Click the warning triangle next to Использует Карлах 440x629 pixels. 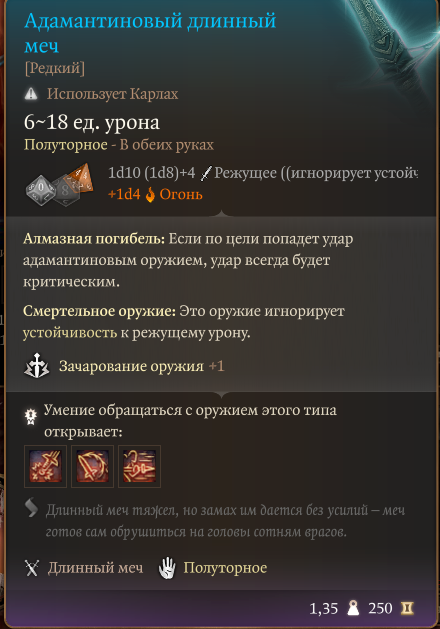coord(31,94)
